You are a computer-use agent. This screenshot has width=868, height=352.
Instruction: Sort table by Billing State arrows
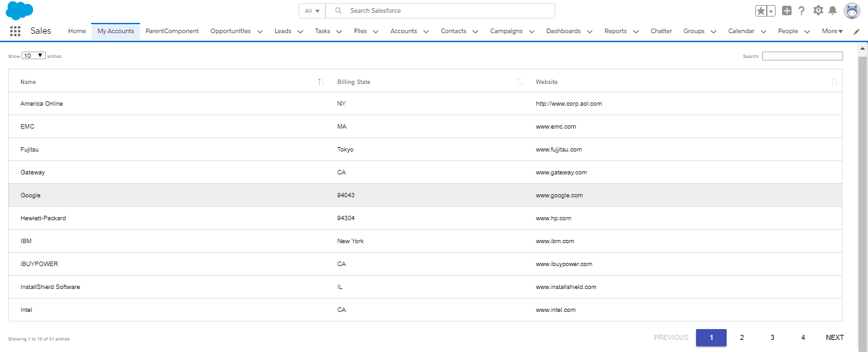coord(520,82)
